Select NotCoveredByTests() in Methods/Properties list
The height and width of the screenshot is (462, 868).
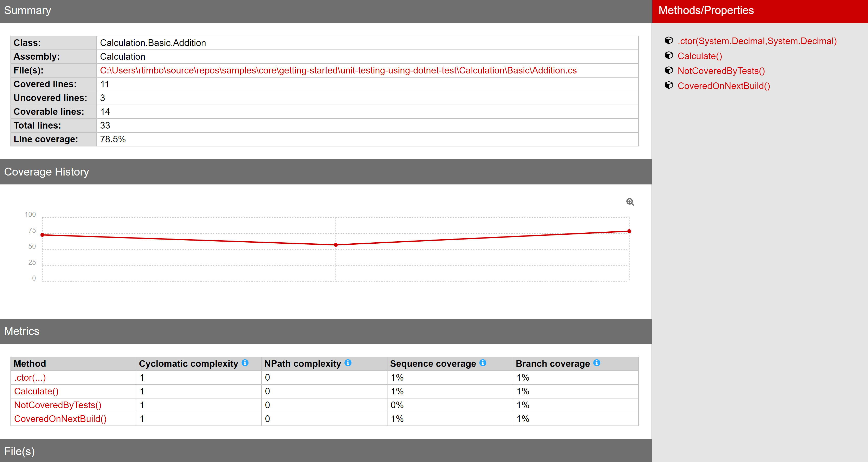click(721, 71)
